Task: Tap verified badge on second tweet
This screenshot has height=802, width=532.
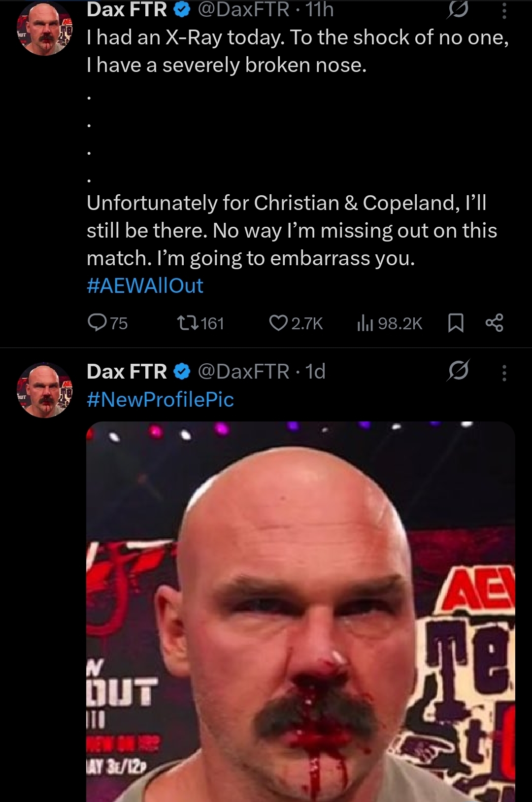Action: point(183,372)
